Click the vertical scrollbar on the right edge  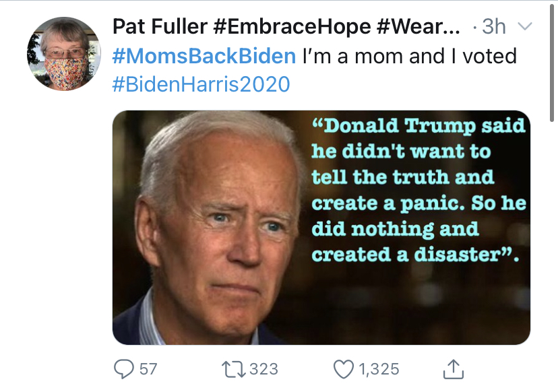(552, 62)
